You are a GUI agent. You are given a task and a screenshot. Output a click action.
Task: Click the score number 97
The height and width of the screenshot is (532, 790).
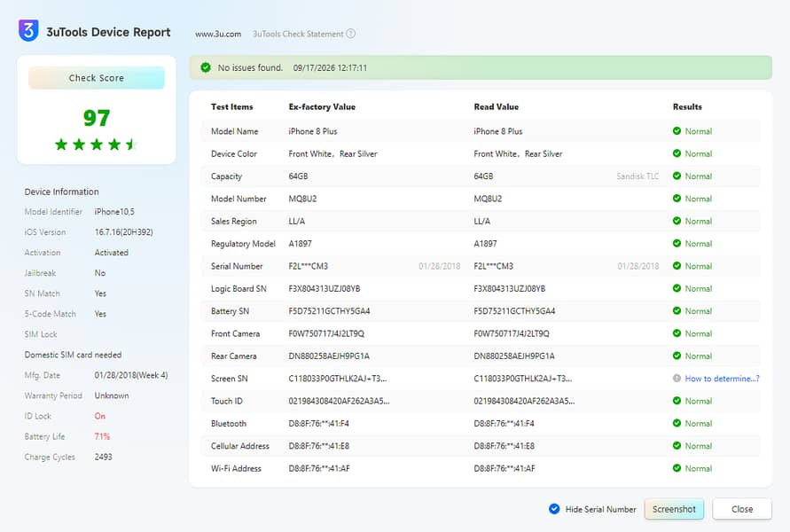coord(97,119)
